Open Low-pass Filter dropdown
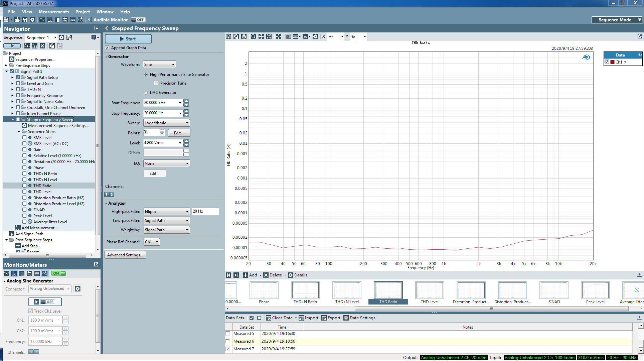This screenshot has height=361, width=644. [x=167, y=221]
